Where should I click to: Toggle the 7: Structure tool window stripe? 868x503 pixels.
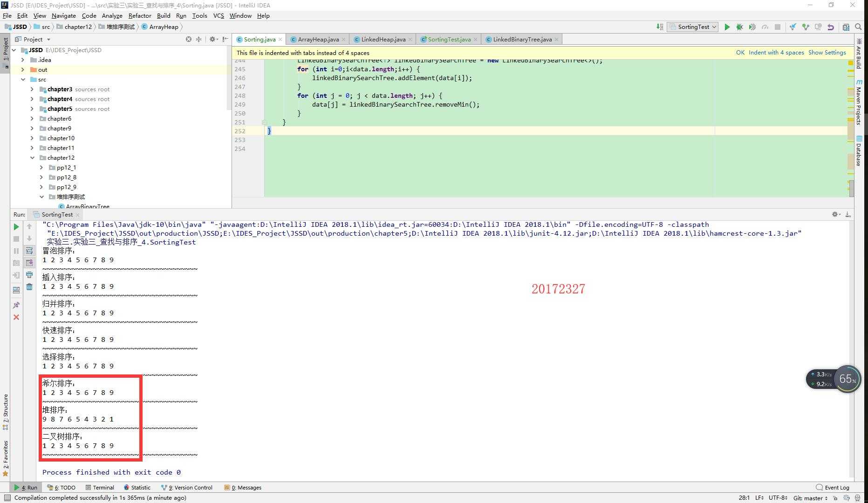click(x=5, y=412)
